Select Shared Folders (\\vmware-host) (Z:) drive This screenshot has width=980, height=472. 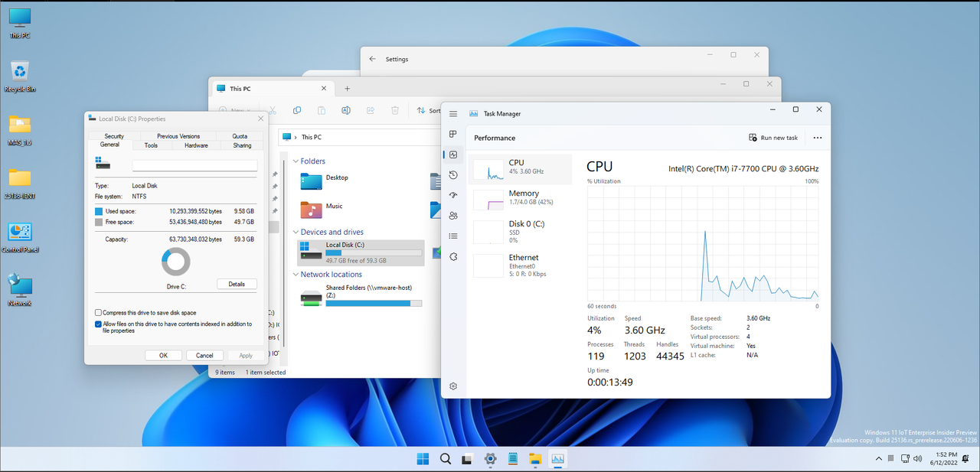361,295
